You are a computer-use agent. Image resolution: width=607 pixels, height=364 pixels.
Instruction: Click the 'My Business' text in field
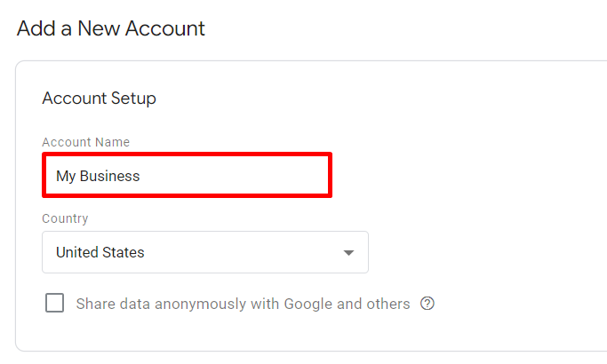point(98,177)
